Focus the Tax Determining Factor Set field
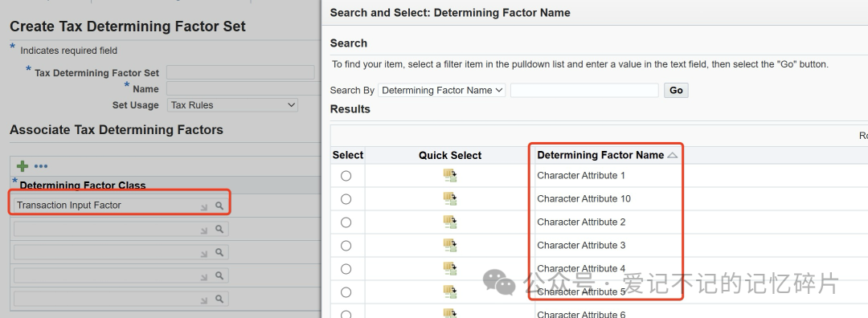 click(240, 72)
